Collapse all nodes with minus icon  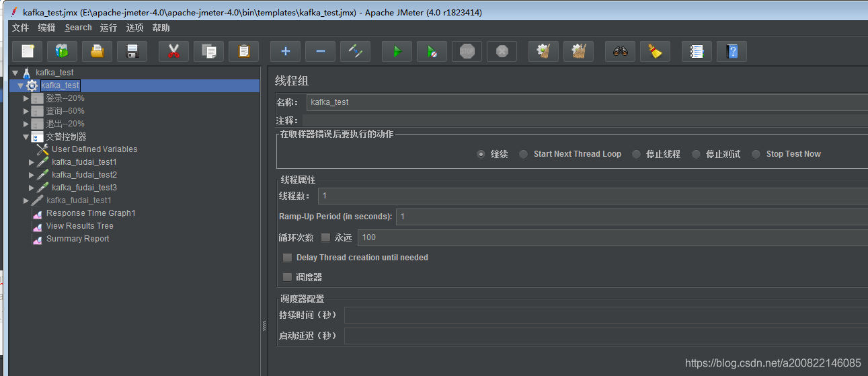(x=321, y=51)
